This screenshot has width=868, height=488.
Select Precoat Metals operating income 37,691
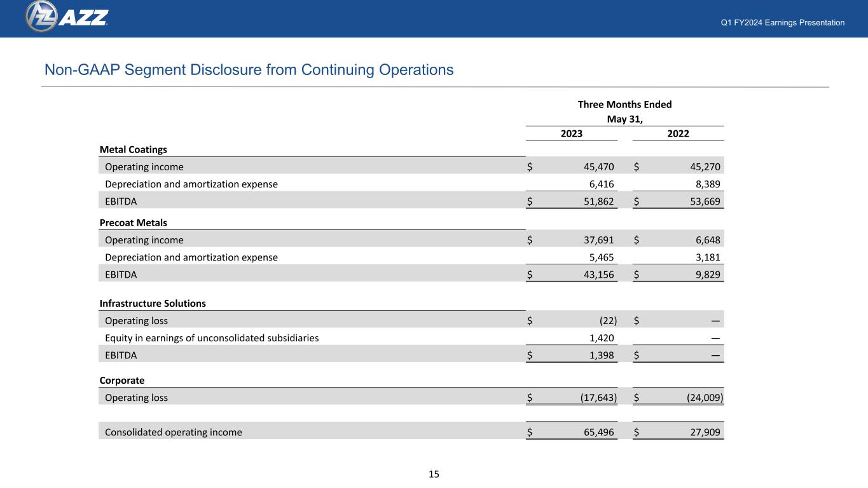[x=598, y=240]
